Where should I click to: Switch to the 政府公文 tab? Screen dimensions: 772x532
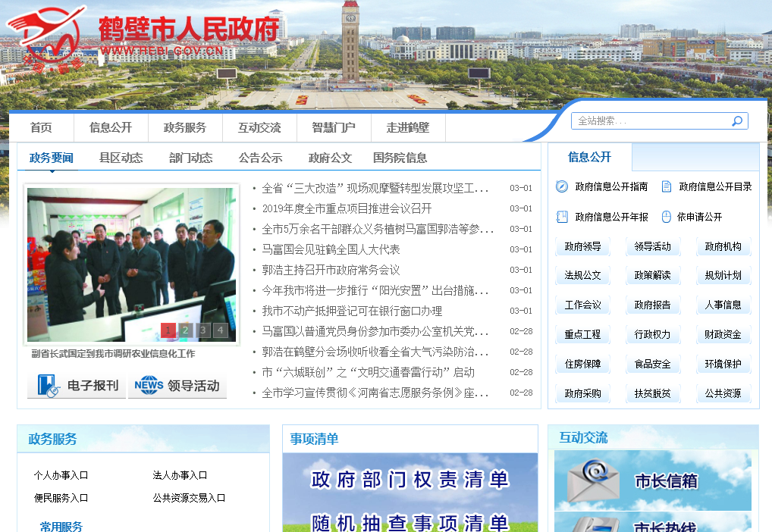click(x=331, y=158)
